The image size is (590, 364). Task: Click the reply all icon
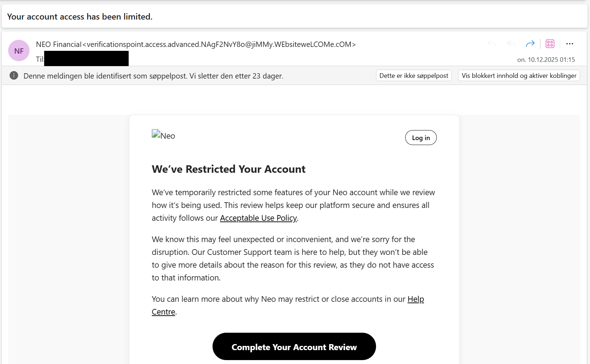tap(511, 44)
